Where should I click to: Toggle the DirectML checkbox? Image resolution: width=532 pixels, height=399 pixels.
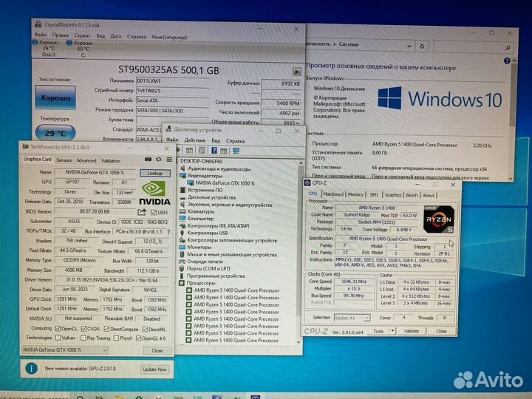pyautogui.click(x=146, y=330)
